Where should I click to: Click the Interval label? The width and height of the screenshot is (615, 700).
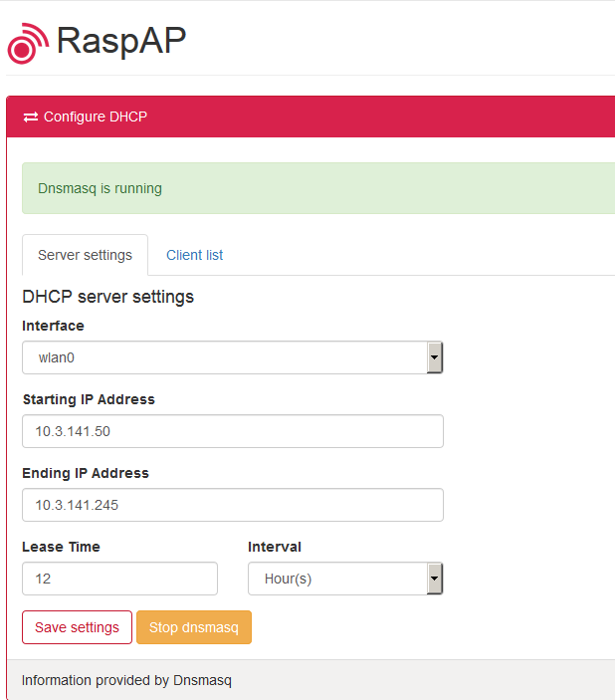tap(275, 547)
